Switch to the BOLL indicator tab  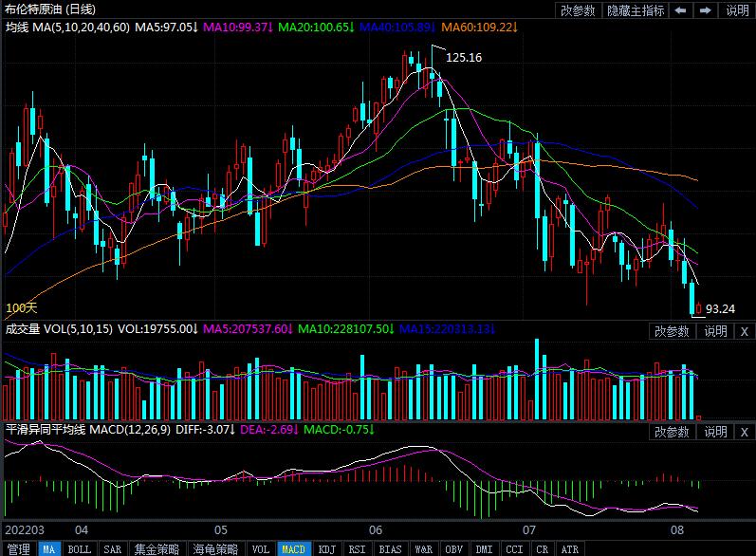80,548
